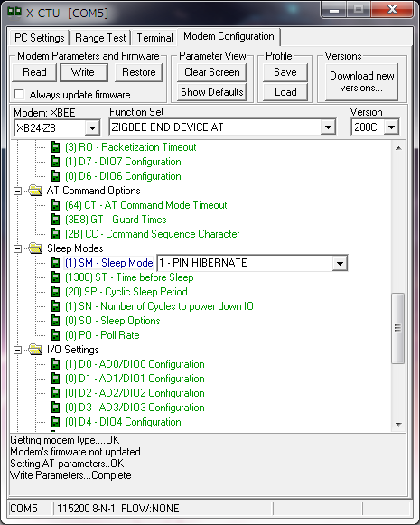Enable Always update firmware checkbox
420x525 pixels.
point(19,94)
